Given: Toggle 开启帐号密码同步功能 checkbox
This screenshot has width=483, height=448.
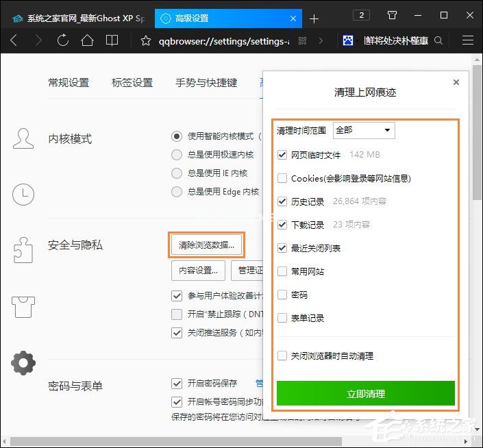Looking at the screenshot, I should [x=177, y=402].
